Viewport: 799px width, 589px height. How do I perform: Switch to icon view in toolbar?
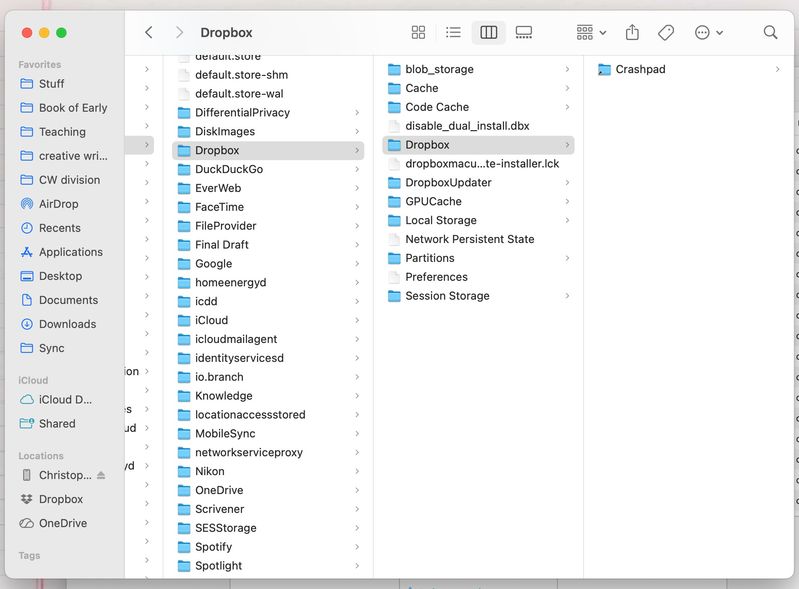pos(419,32)
